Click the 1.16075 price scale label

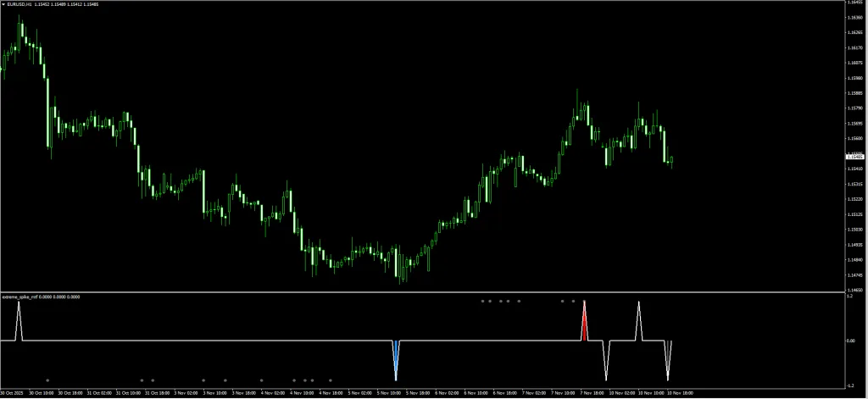(854, 63)
